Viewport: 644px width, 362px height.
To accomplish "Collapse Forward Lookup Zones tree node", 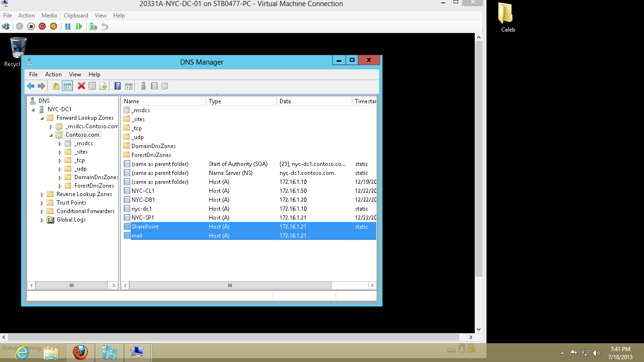I will 42,118.
